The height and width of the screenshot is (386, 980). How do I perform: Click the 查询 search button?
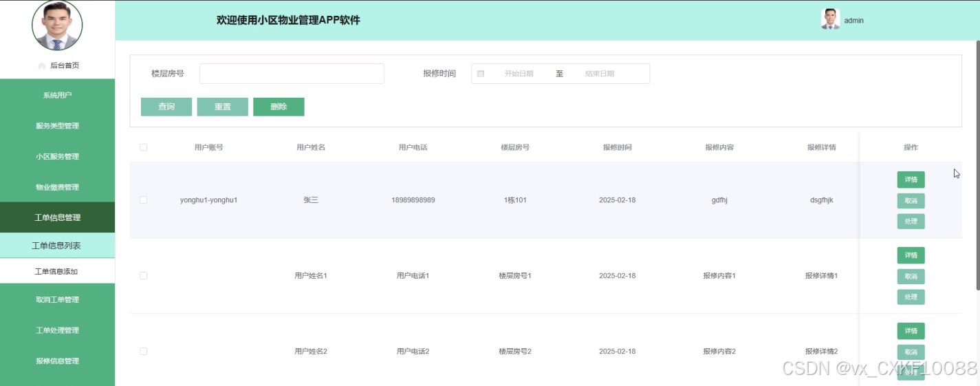tap(166, 107)
